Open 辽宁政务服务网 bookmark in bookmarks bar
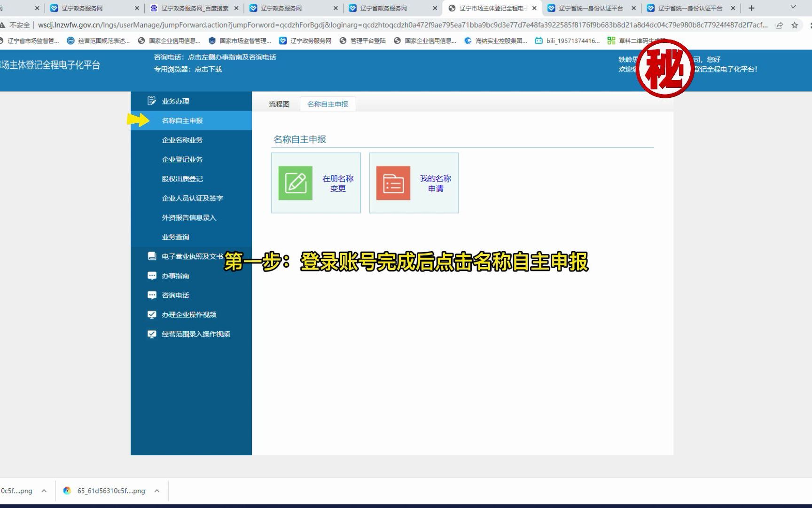Viewport: 812px width, 508px height. click(305, 41)
